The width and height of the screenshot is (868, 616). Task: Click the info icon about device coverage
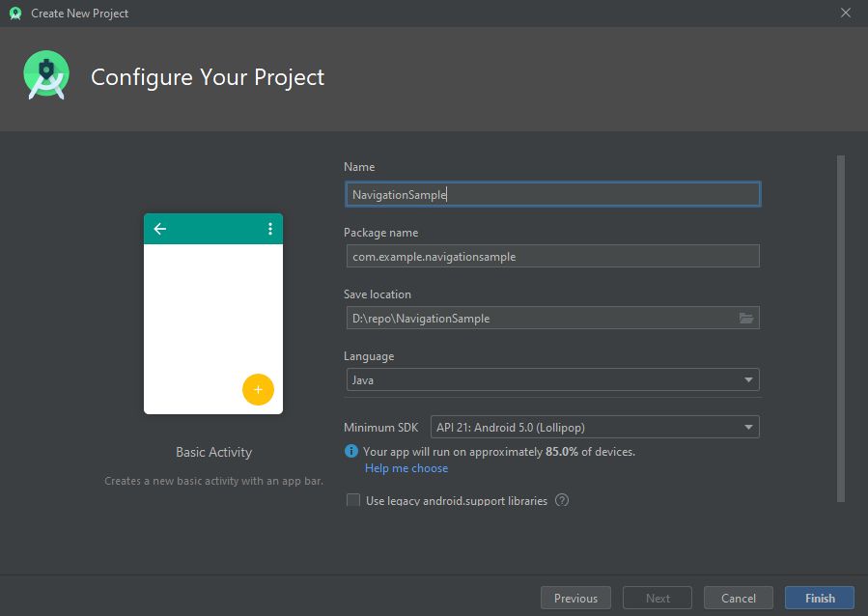point(350,451)
